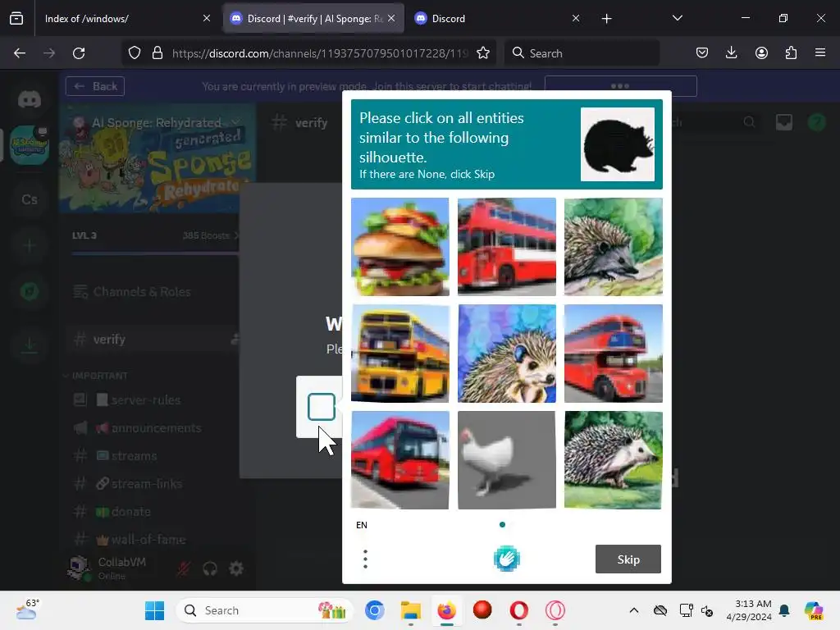Open Extensions puzzle icon

pyautogui.click(x=791, y=53)
